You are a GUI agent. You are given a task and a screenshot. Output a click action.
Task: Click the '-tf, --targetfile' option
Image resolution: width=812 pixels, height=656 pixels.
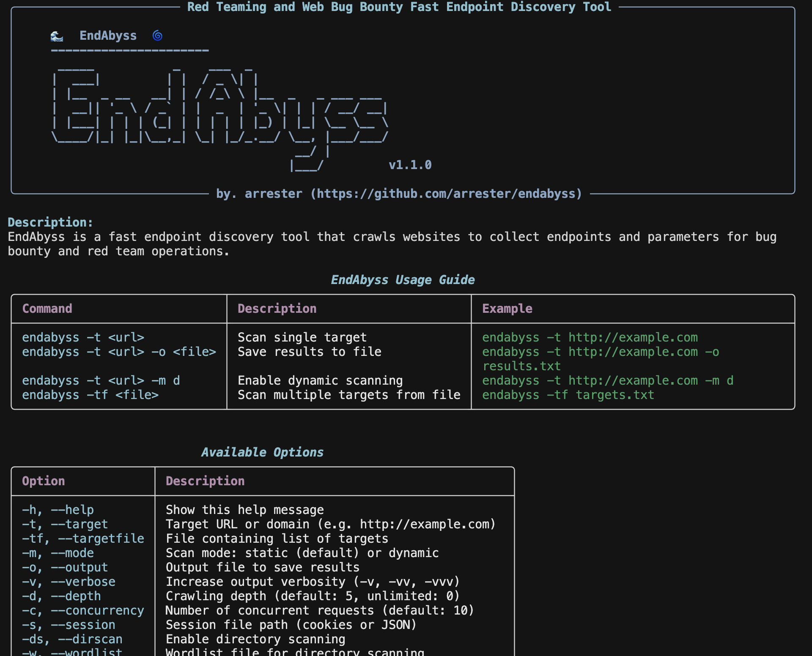pyautogui.click(x=83, y=538)
